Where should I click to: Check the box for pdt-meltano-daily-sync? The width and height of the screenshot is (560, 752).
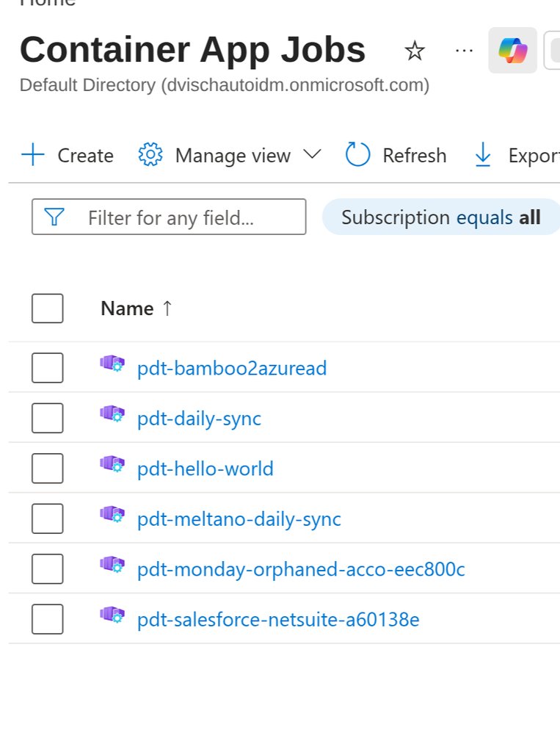click(x=48, y=519)
